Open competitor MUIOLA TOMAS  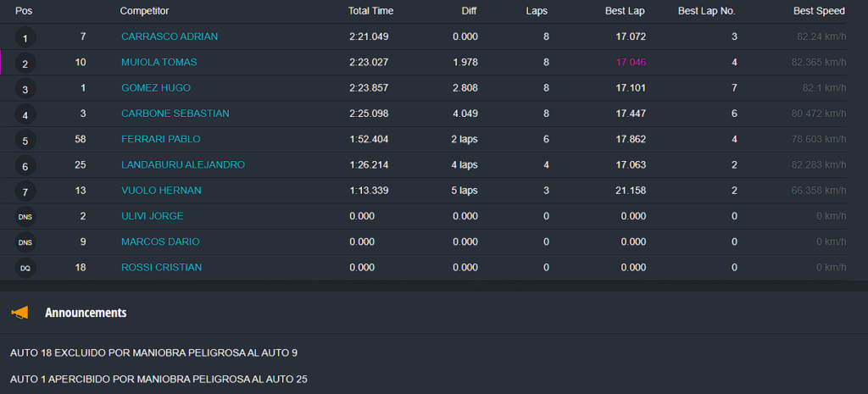[159, 63]
